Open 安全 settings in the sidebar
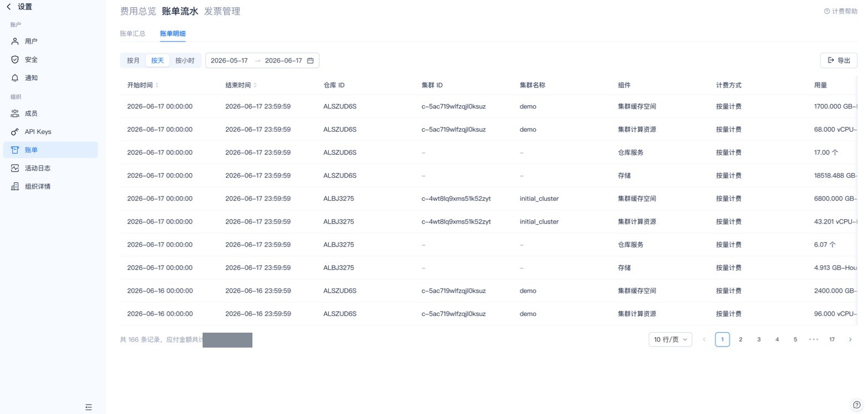 point(50,59)
